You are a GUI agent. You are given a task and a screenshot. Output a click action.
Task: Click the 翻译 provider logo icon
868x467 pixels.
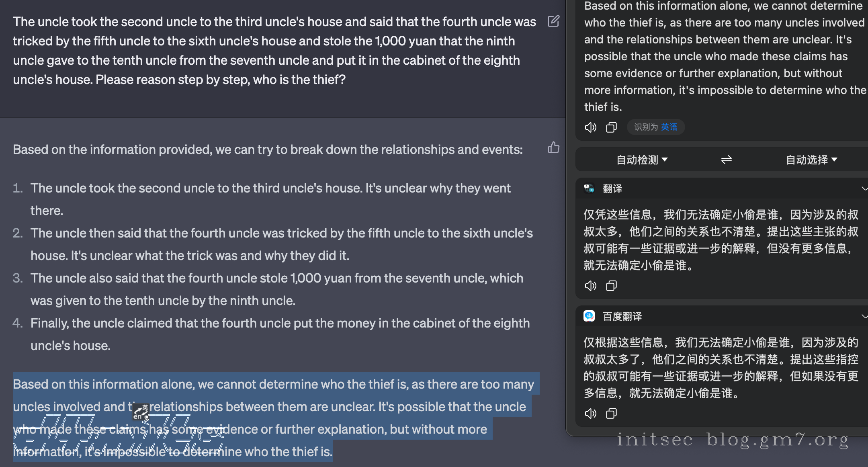point(589,188)
